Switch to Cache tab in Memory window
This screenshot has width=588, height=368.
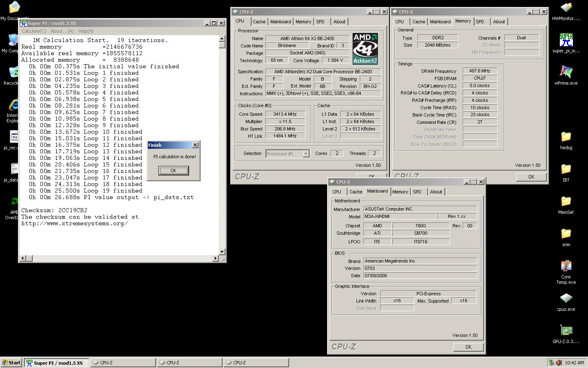[x=419, y=22]
